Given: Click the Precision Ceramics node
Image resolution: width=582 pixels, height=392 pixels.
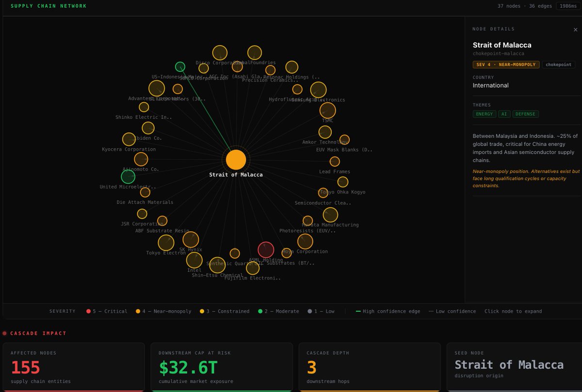Looking at the screenshot, I should (x=271, y=70).
